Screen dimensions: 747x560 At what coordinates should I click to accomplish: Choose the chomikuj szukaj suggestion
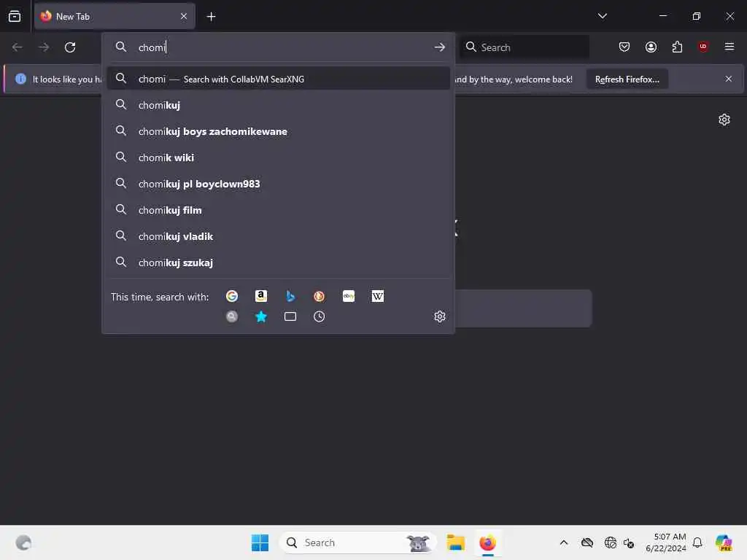coord(278,262)
